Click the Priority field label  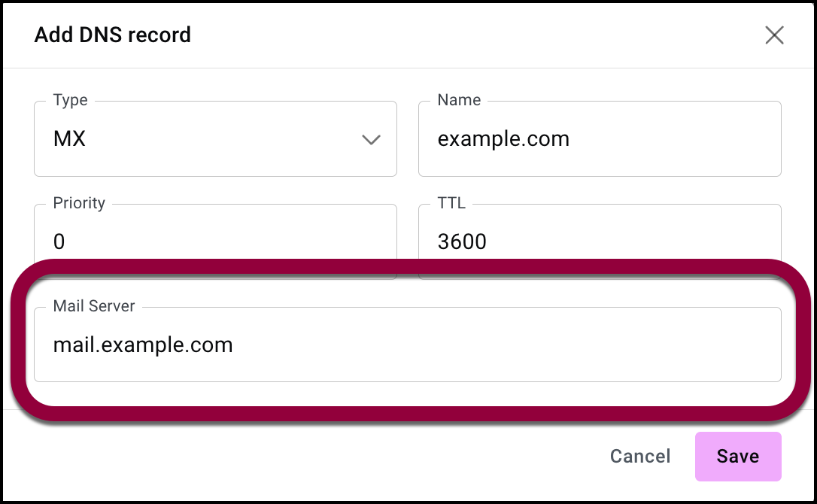79,203
